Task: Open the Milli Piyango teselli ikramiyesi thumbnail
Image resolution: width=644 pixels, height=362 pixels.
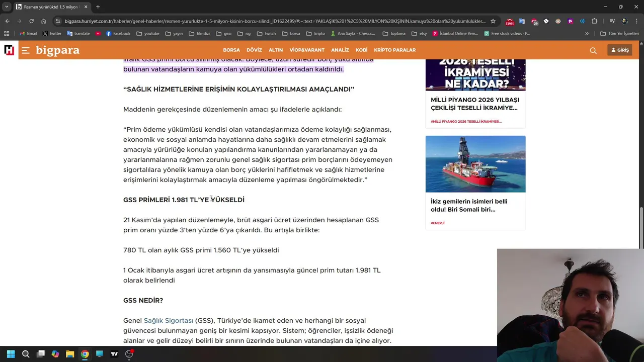Action: [x=475, y=75]
